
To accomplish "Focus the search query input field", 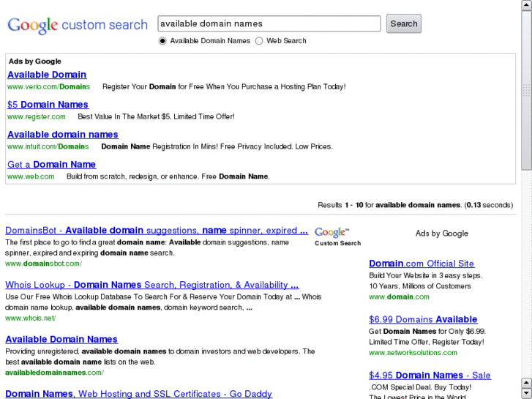I will coord(269,23).
